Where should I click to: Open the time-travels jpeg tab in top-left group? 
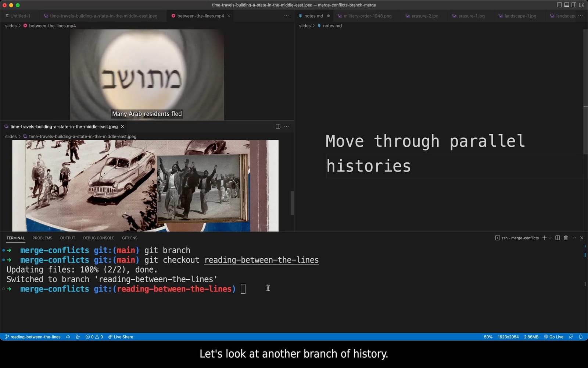point(101,16)
